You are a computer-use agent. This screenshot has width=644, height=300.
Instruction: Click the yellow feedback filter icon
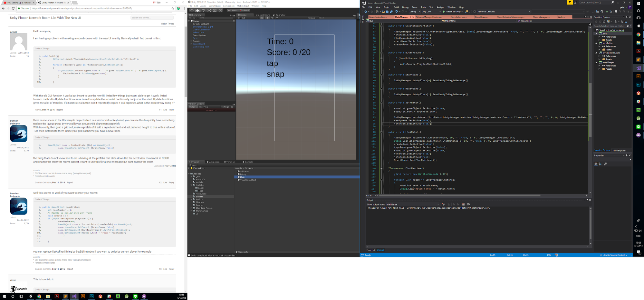tap(570, 3)
